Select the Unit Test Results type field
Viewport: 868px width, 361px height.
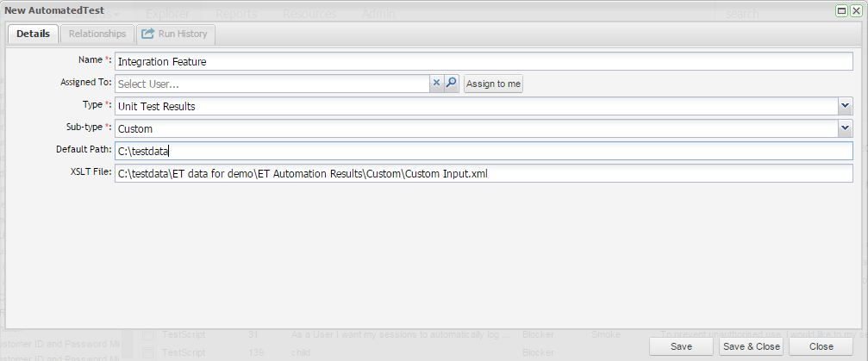click(474, 106)
